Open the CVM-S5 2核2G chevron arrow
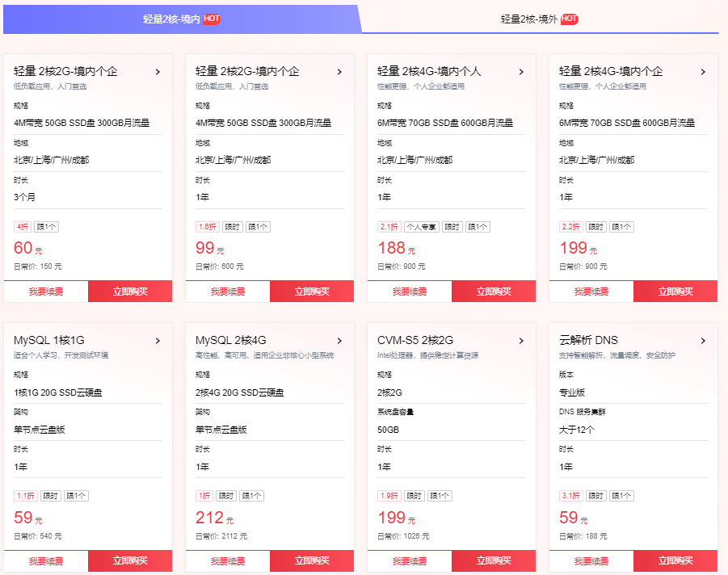 pos(521,341)
